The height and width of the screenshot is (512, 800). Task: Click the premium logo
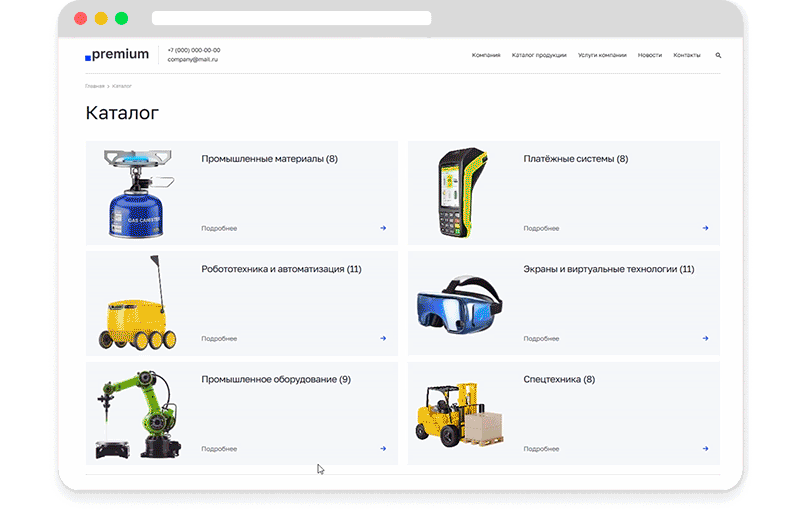[x=117, y=55]
